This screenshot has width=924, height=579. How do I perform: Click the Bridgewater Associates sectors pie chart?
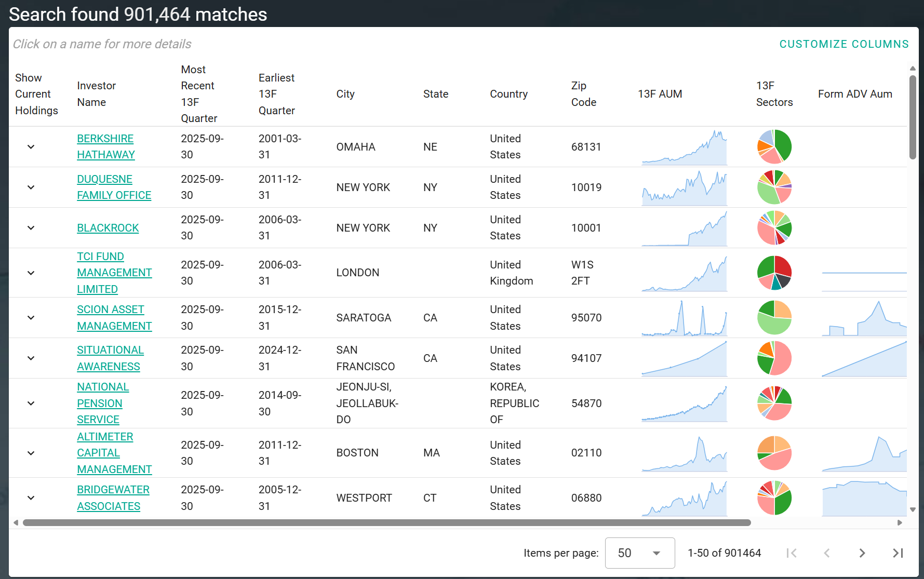pos(774,498)
